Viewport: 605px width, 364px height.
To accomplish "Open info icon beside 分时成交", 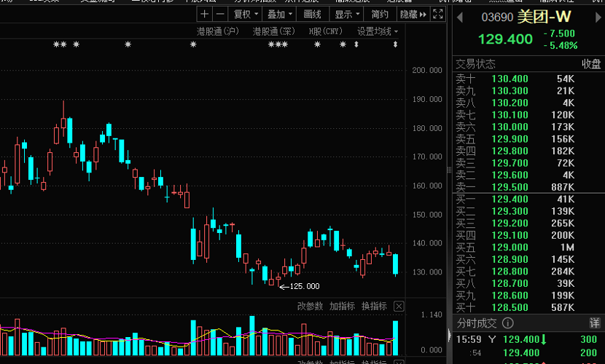I will click(x=507, y=323).
